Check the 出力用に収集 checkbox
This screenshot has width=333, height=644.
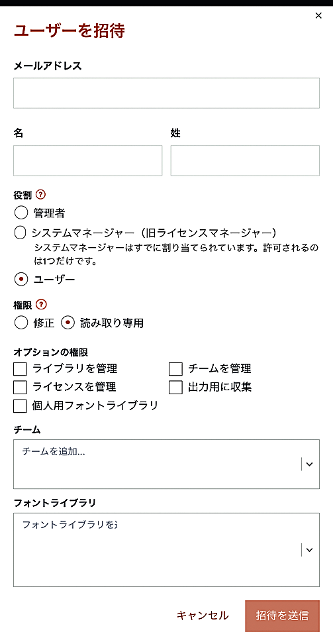click(175, 388)
